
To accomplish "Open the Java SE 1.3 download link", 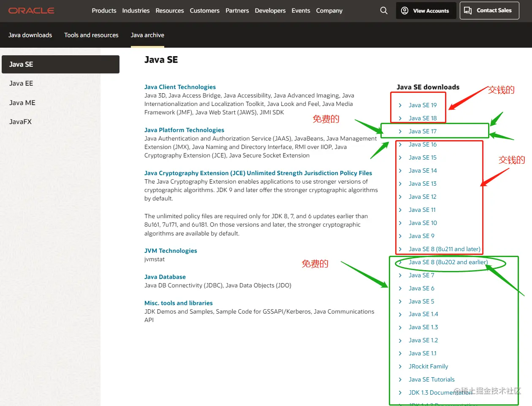I will coord(423,328).
